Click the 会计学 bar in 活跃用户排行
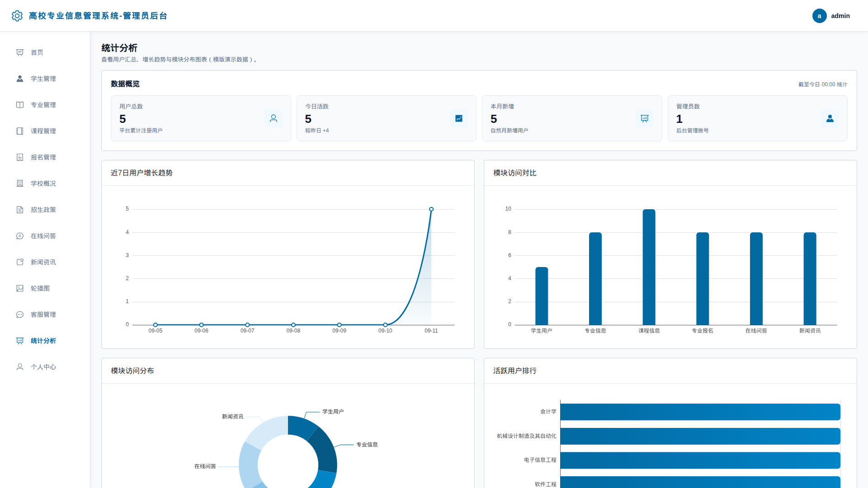 coord(700,412)
